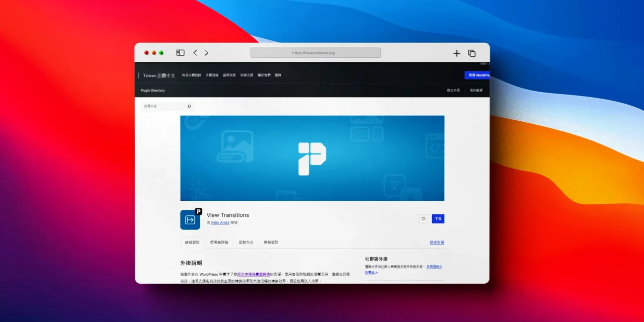
Task: Open the 我的最愛 link
Action: click(476, 91)
